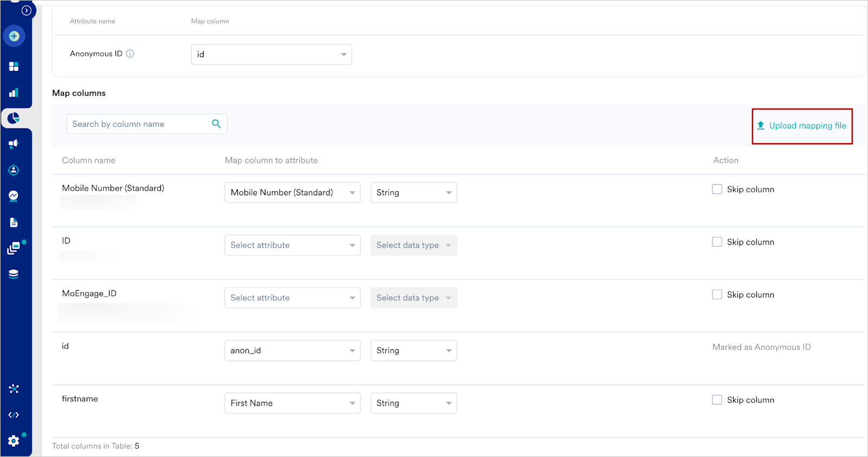Open the bar chart analytics icon
Viewport: 868px width, 457px height.
(14, 93)
